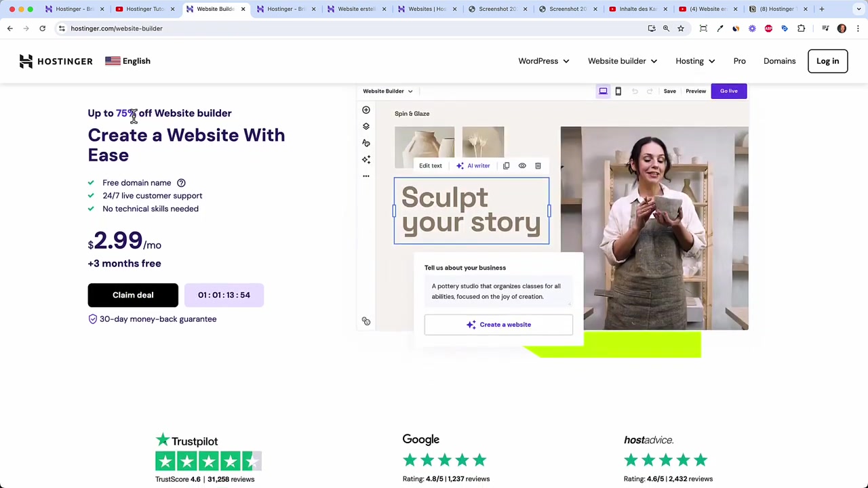Select the Sculpt your story text box
Screen dimensions: 868x488
[x=471, y=211]
